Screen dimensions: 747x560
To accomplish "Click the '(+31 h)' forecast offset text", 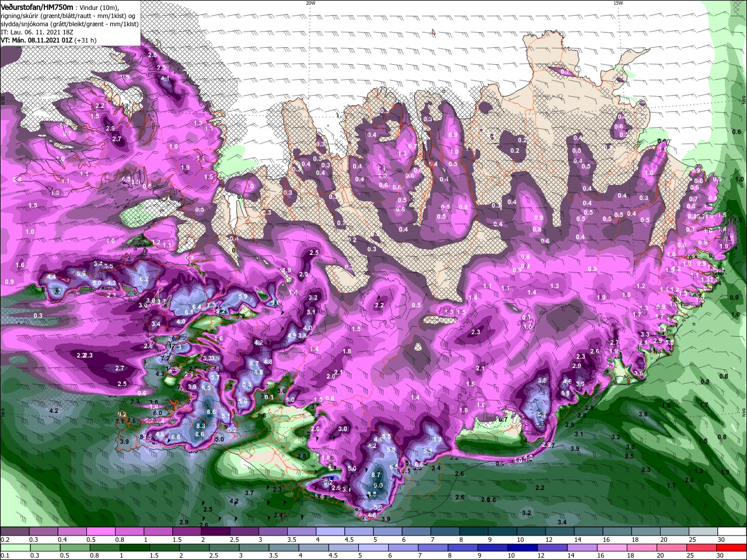I will click(85, 40).
